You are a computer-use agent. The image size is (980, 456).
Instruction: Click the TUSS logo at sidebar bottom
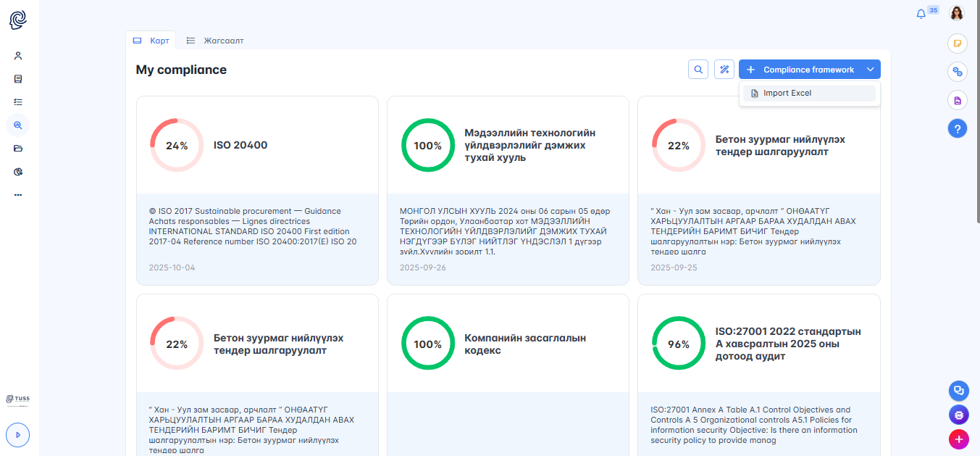(18, 399)
